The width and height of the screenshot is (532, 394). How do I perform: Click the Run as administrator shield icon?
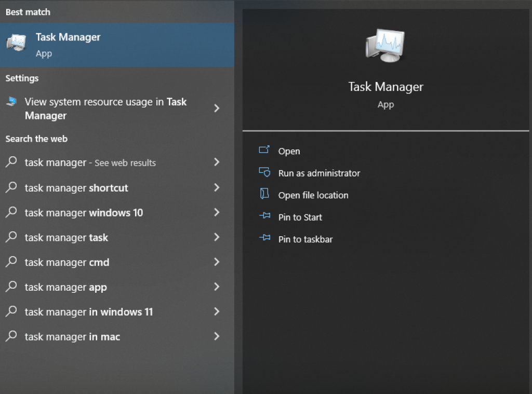coord(264,172)
